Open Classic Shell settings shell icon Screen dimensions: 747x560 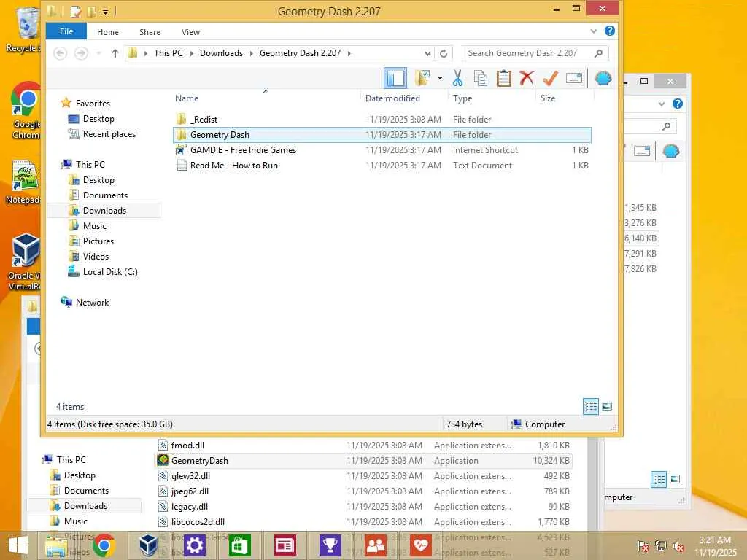pyautogui.click(x=603, y=78)
